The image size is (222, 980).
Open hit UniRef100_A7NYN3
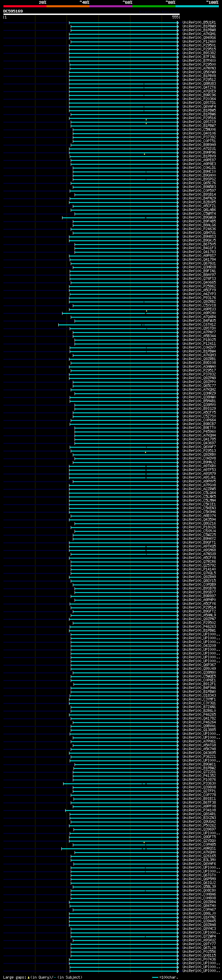click(199, 68)
